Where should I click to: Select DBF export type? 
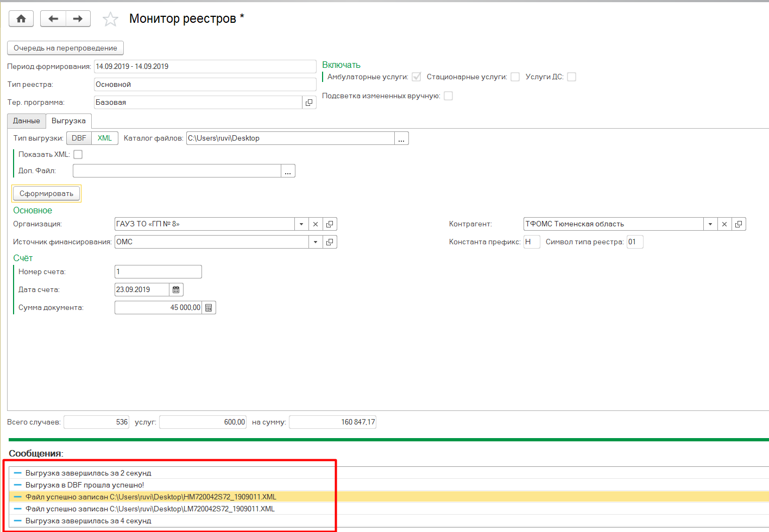point(79,138)
